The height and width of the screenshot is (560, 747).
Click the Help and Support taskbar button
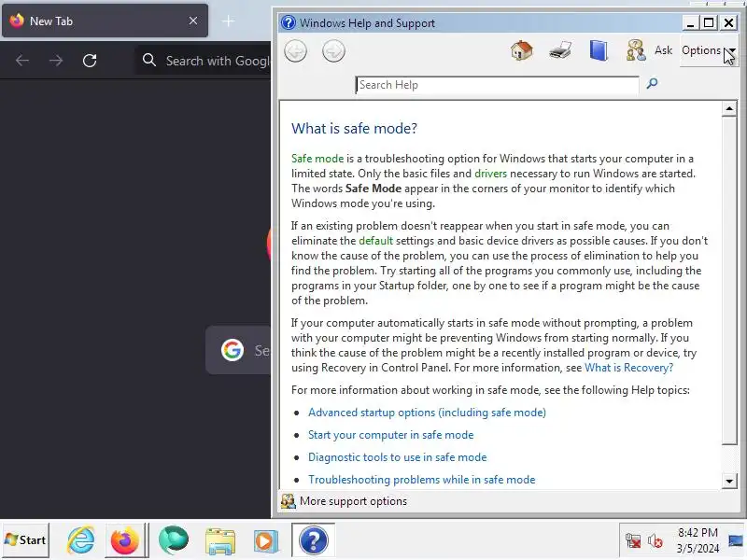313,540
